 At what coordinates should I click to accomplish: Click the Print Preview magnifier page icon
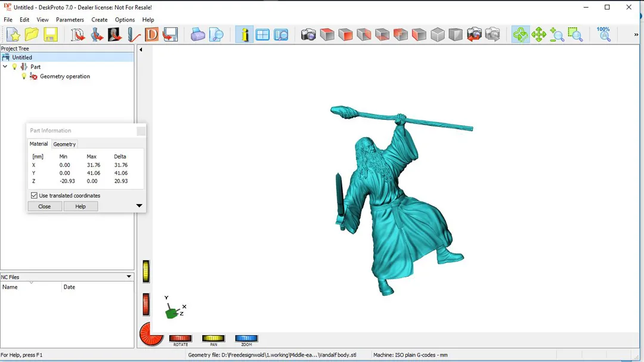pos(216,35)
